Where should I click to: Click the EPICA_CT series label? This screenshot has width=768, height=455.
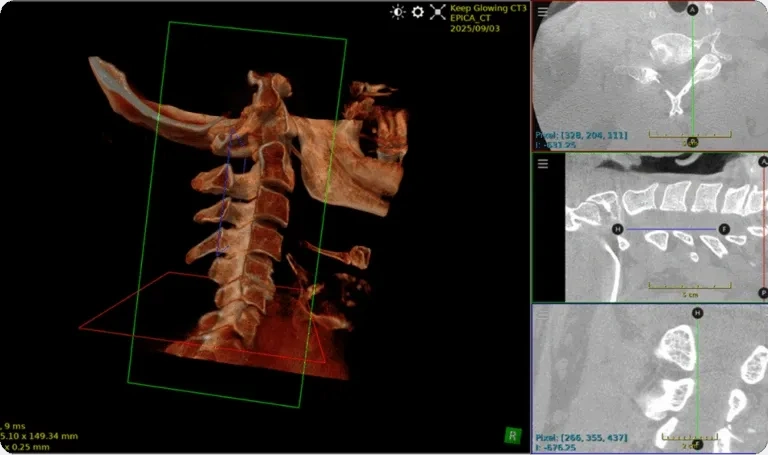(x=473, y=19)
